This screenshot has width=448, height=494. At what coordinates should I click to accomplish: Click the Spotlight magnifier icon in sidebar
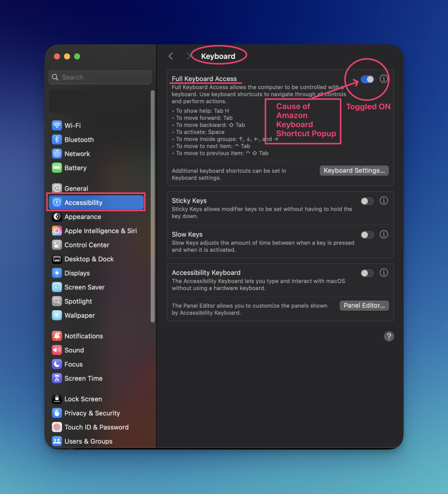pos(57,301)
